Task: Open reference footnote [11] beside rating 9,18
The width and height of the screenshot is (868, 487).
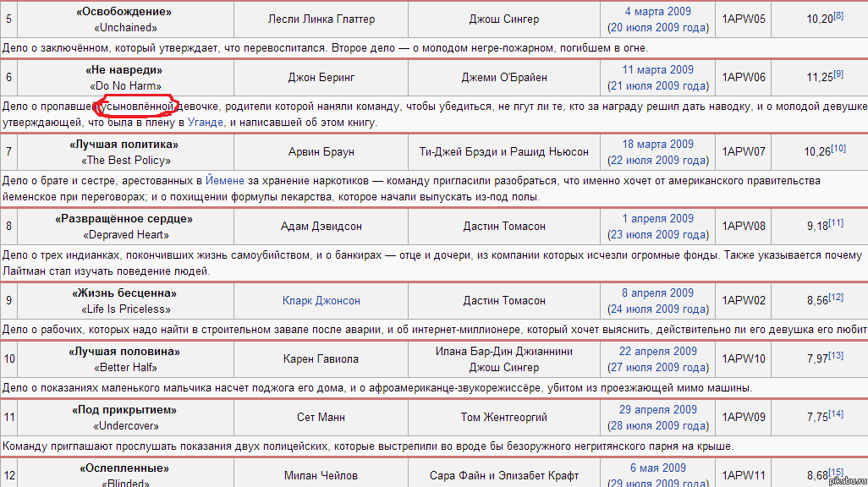Action: point(836,222)
